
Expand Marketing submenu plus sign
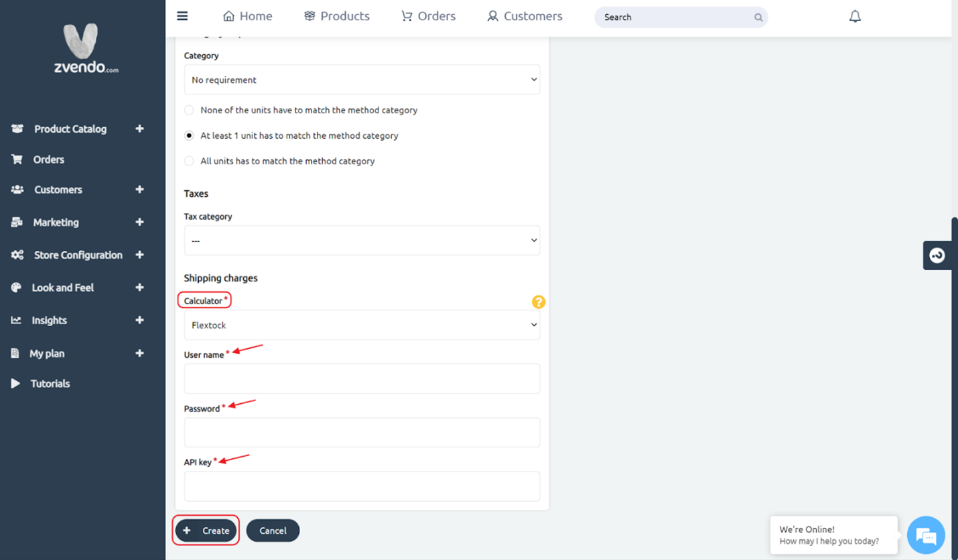pos(139,222)
